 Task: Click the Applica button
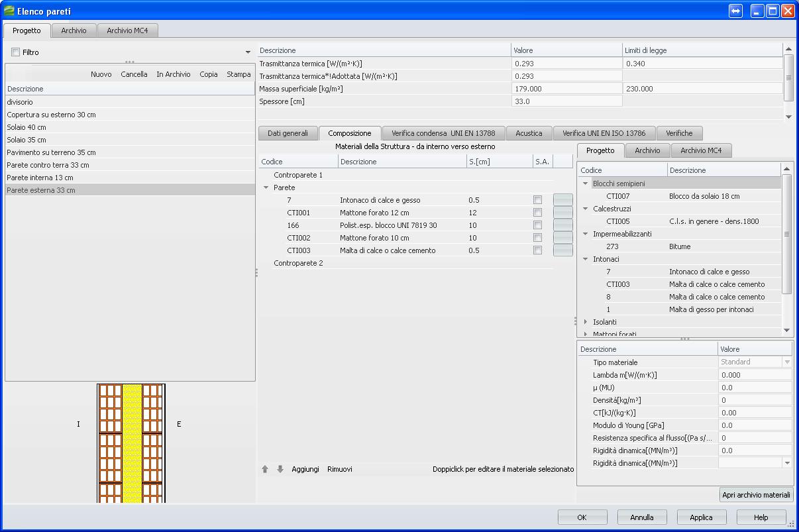click(x=701, y=517)
